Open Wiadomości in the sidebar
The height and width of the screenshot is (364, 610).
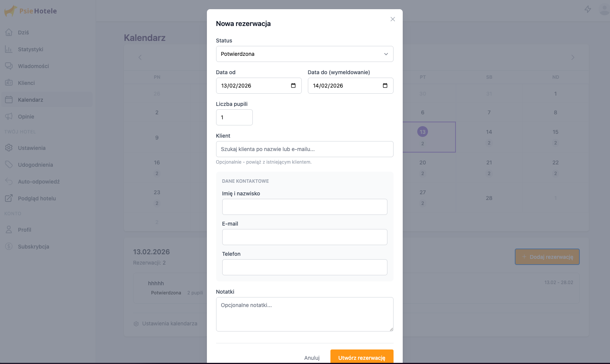pos(33,66)
